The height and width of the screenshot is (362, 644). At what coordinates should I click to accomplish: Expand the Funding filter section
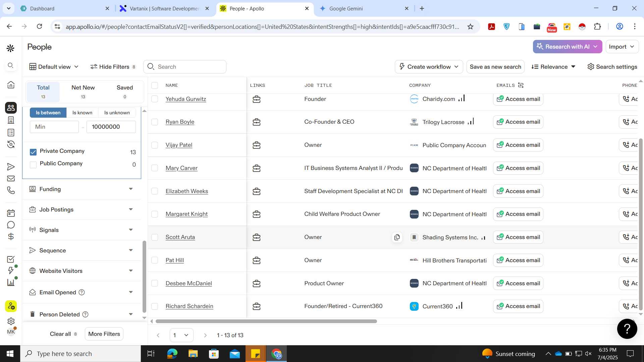pos(82,189)
